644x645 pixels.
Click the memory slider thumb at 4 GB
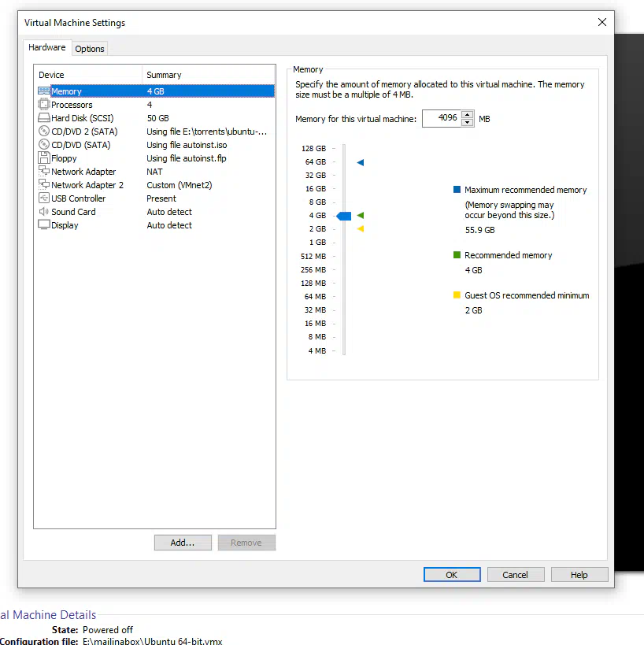[x=344, y=216]
